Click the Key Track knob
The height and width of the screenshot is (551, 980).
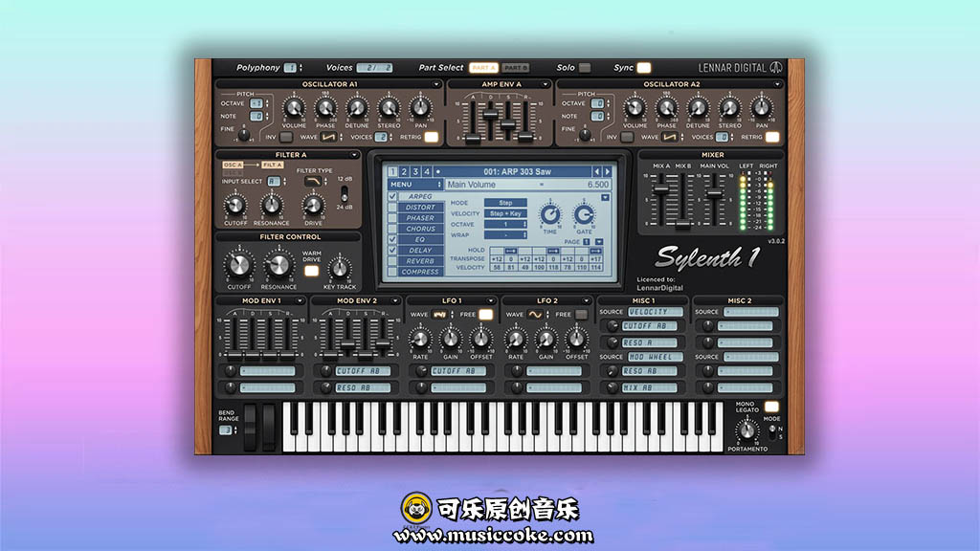(340, 269)
